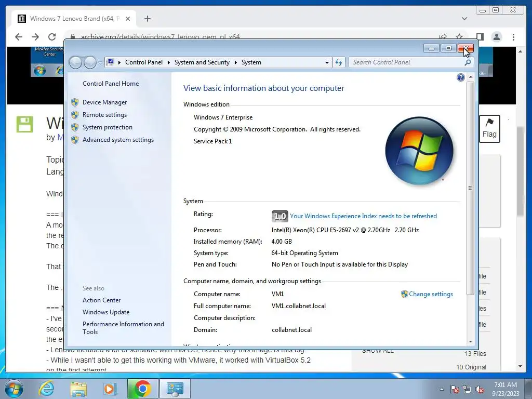Open Chrome tab search dropdown arrow
Screen dimensions: 532x399
point(464,19)
